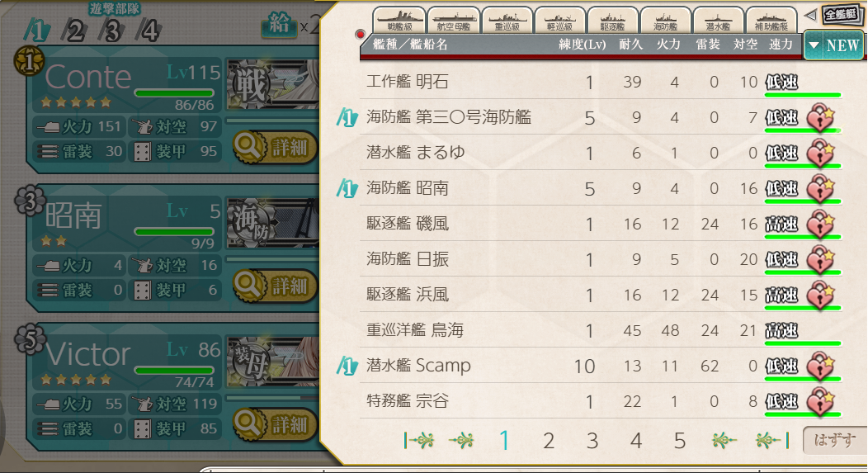Screen dimensions: 868x473
Task: Filter list by 重巡級 heavy cruiser tab
Action: [x=507, y=21]
